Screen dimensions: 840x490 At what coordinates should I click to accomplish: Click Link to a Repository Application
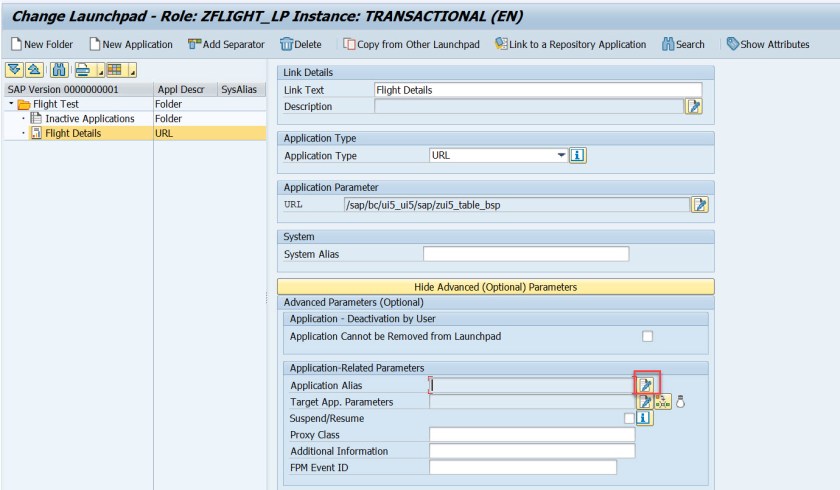point(571,44)
